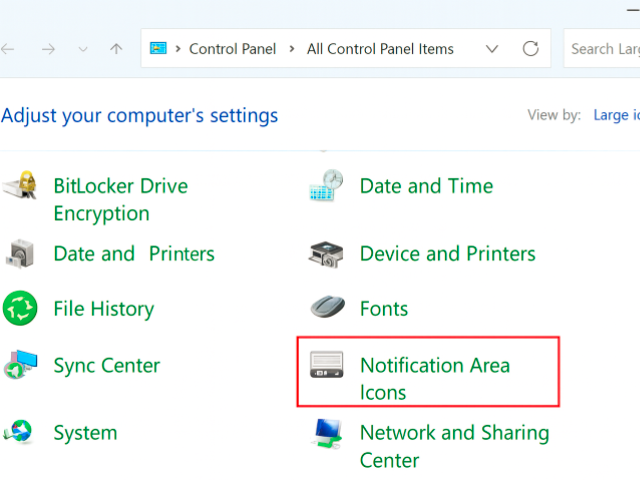Click the Device and Printers icon
Image resolution: width=640 pixels, height=480 pixels.
tap(326, 254)
